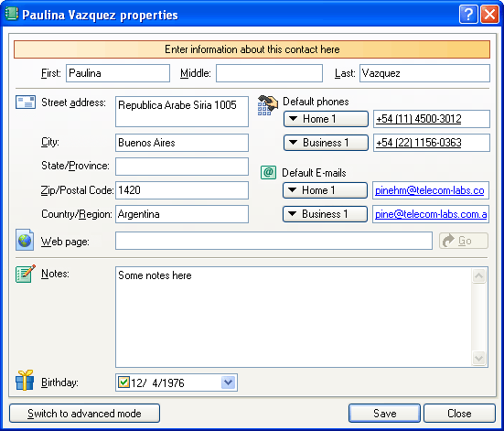Click the address book icon in title bar
The image size is (504, 431).
pos(11,14)
